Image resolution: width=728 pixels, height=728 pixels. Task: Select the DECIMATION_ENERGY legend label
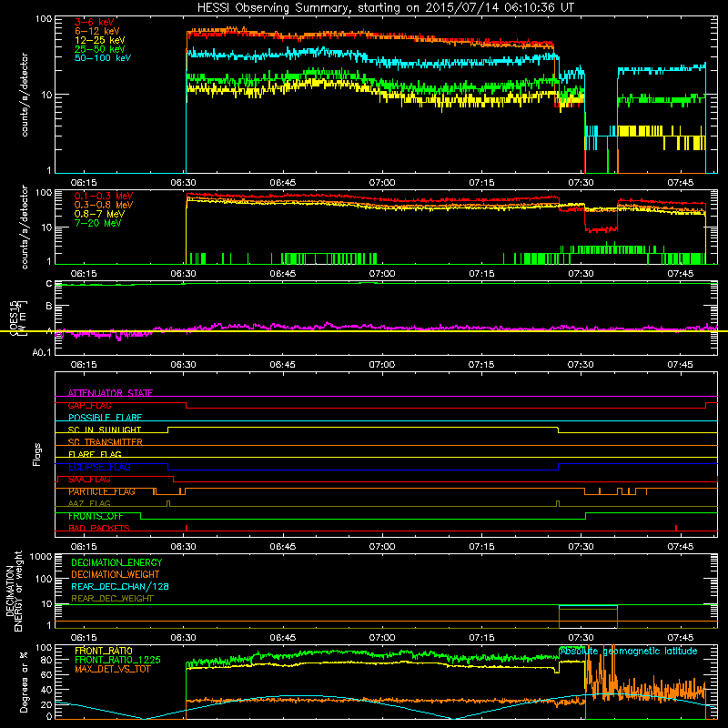[x=116, y=562]
